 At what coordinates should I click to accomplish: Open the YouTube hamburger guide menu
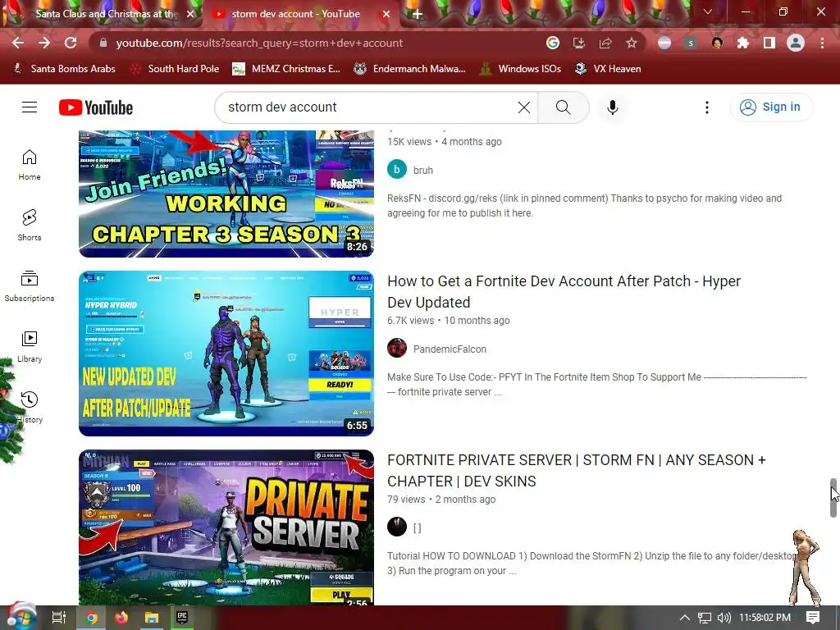[x=30, y=107]
